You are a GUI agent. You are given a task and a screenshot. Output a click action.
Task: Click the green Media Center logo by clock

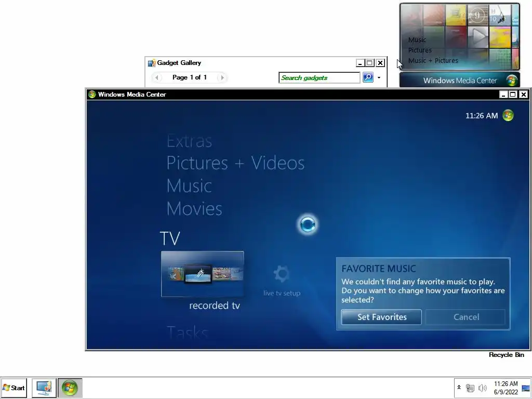tap(508, 115)
